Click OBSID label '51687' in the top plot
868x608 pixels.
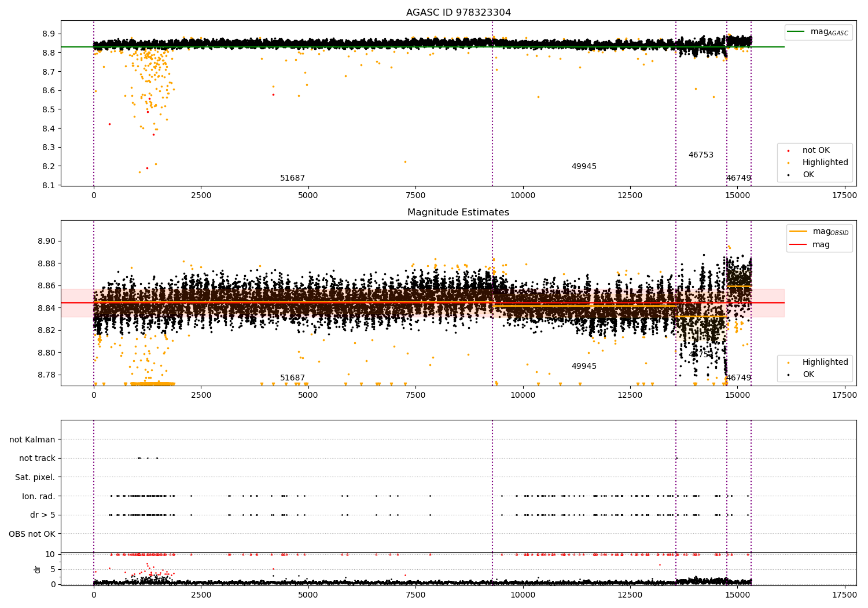point(293,178)
